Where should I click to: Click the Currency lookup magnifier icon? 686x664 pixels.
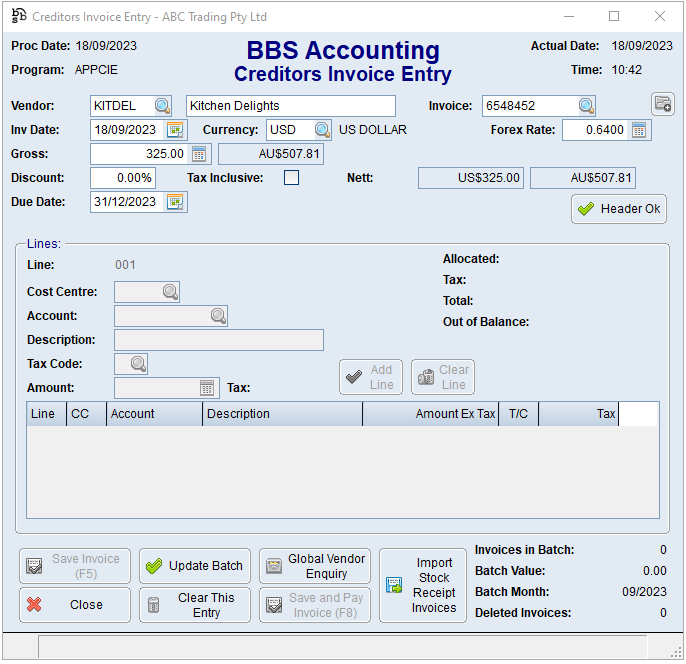click(x=322, y=130)
